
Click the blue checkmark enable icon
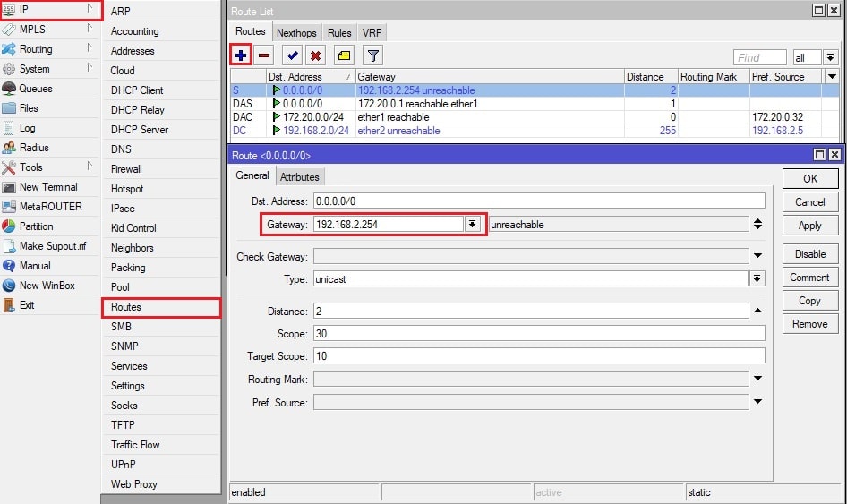pyautogui.click(x=292, y=56)
